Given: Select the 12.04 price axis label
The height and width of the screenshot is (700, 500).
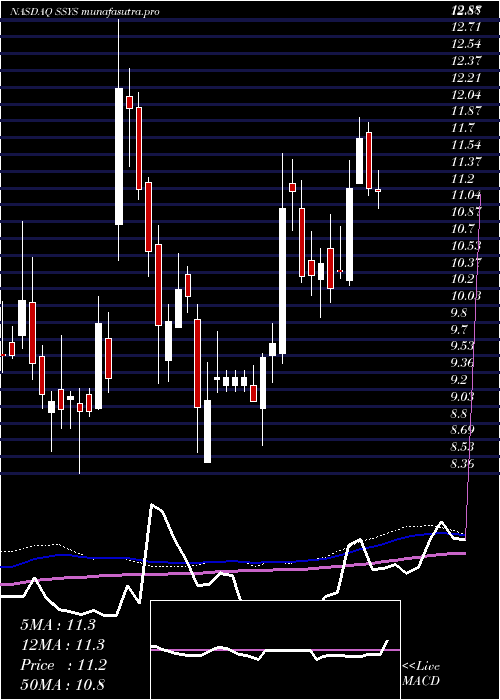Looking at the screenshot, I should 466,95.
